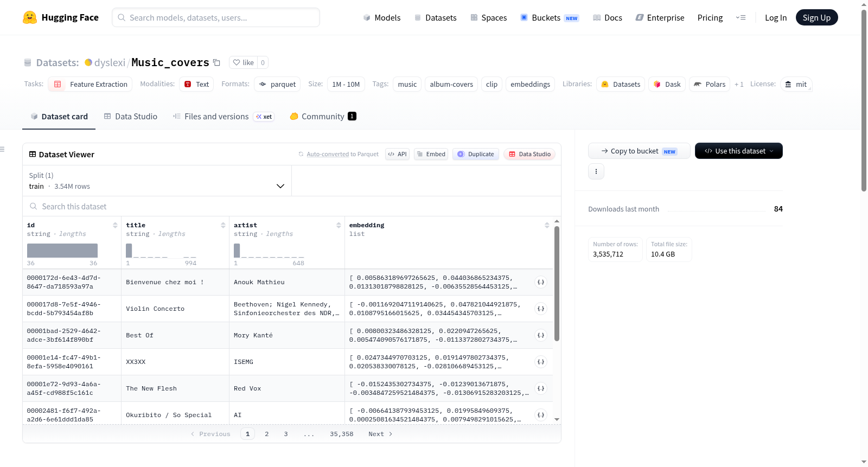
Task: Sort by the id column
Action: point(115,225)
